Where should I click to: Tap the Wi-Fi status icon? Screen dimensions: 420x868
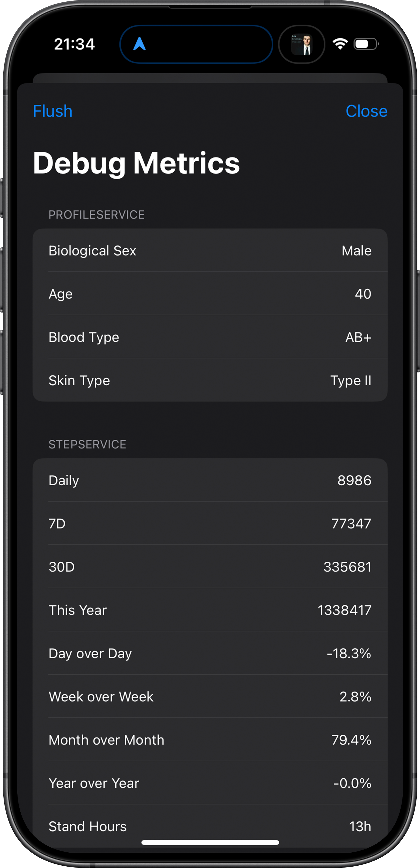tap(340, 44)
